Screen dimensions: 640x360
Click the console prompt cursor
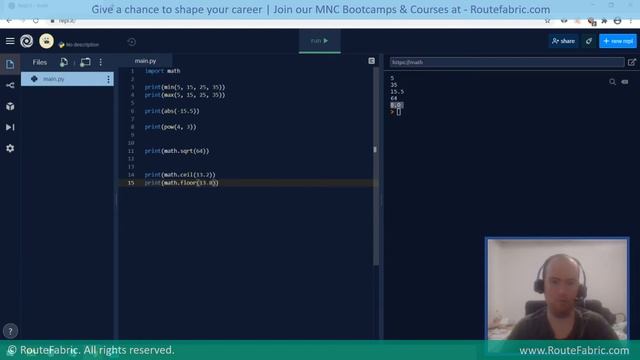click(x=399, y=112)
